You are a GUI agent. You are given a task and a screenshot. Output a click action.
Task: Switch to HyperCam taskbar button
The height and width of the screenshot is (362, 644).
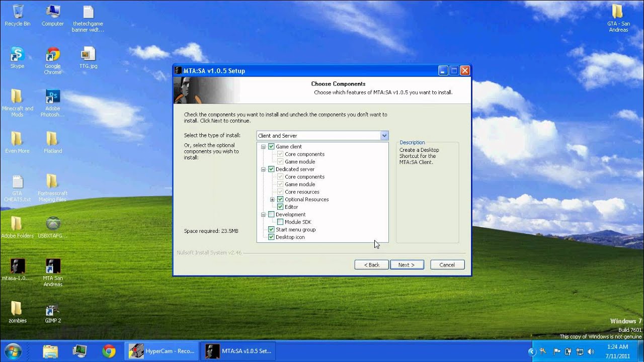tap(162, 350)
